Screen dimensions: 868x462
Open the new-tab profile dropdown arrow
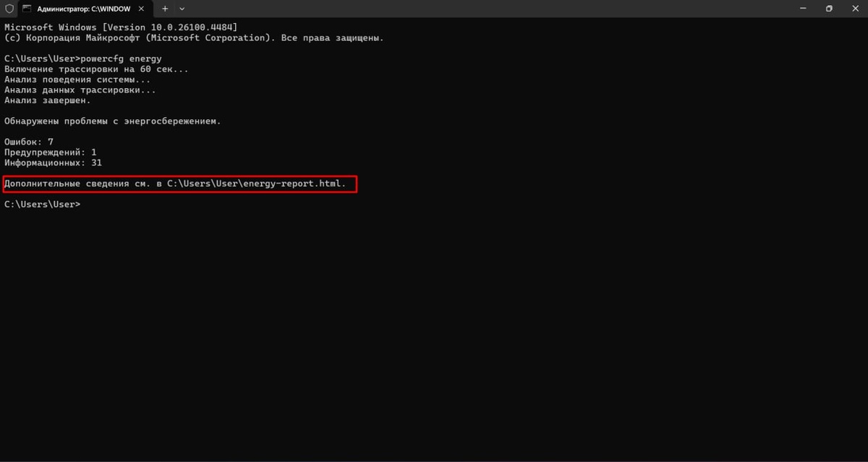click(182, 9)
